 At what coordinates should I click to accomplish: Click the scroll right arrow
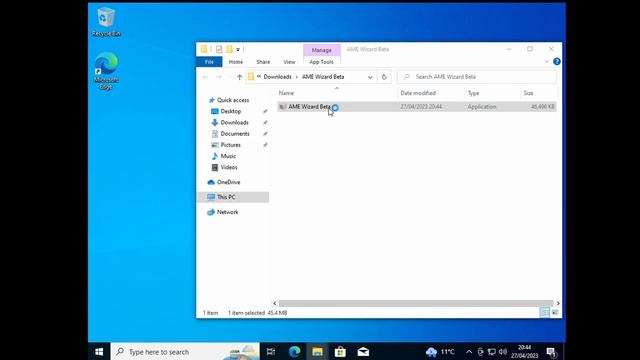click(558, 303)
